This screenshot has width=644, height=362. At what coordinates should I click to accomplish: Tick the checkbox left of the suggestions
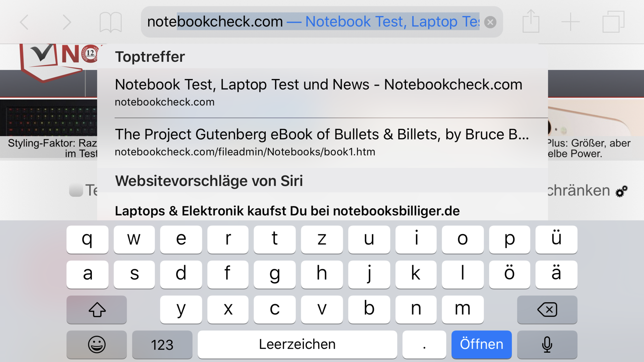76,190
